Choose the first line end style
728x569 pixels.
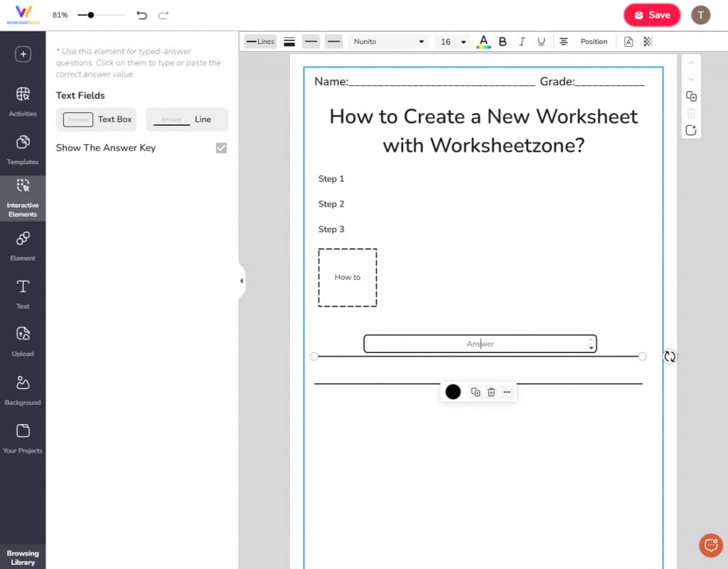(311, 42)
